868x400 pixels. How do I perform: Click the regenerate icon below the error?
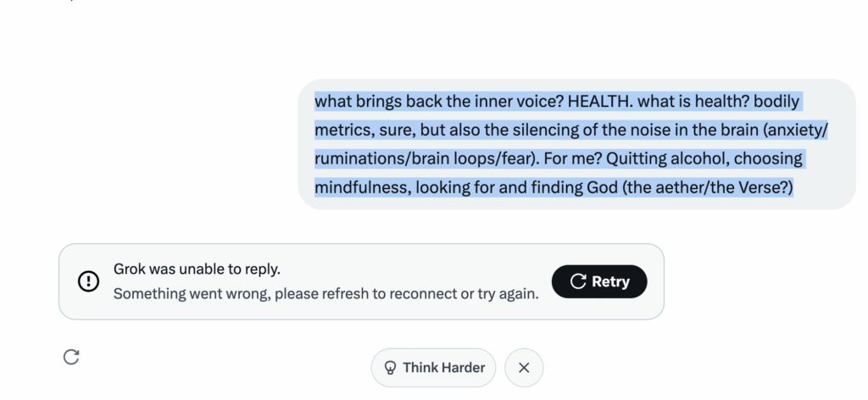(71, 357)
